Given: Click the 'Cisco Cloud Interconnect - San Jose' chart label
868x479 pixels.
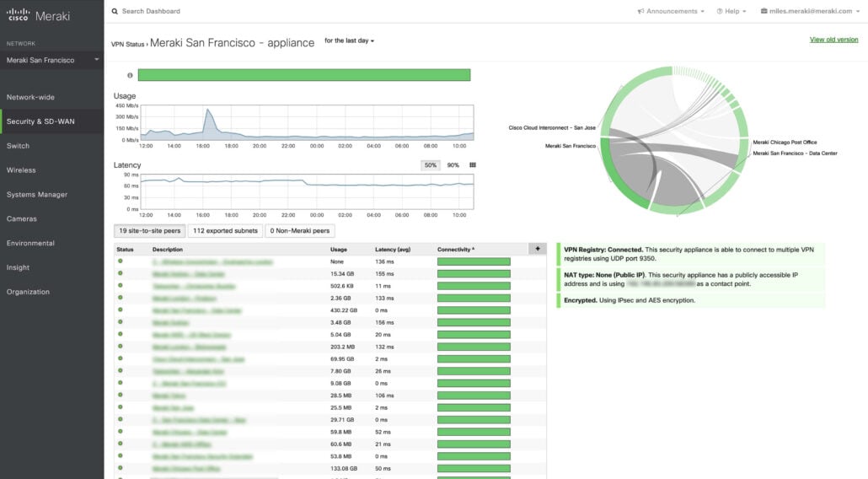Looking at the screenshot, I should click(x=552, y=128).
